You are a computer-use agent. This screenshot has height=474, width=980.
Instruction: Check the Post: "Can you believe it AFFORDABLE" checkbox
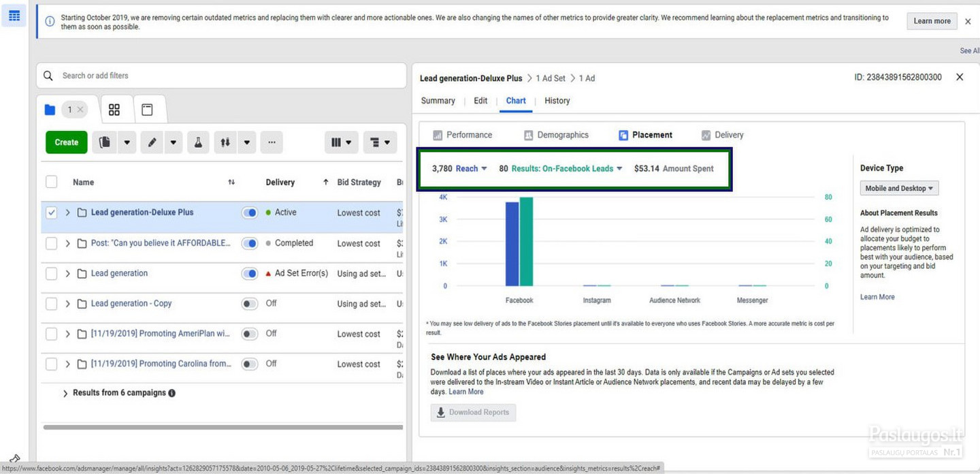(51, 243)
